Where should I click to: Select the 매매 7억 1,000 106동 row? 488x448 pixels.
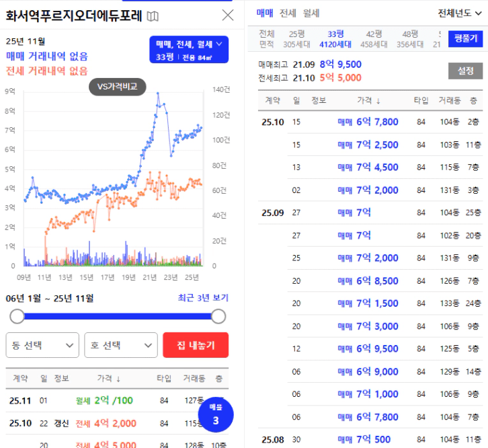(x=385, y=394)
